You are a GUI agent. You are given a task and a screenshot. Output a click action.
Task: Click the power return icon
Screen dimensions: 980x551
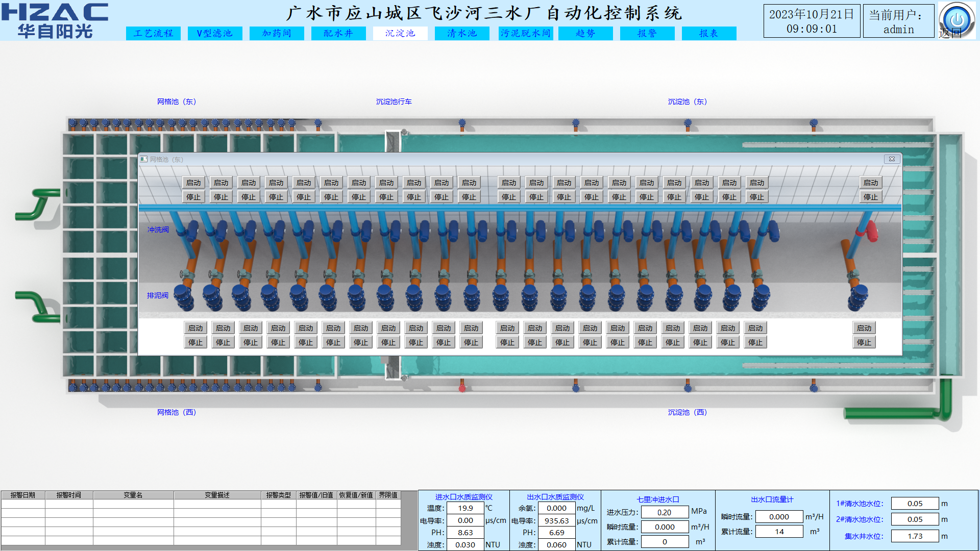coord(957,20)
